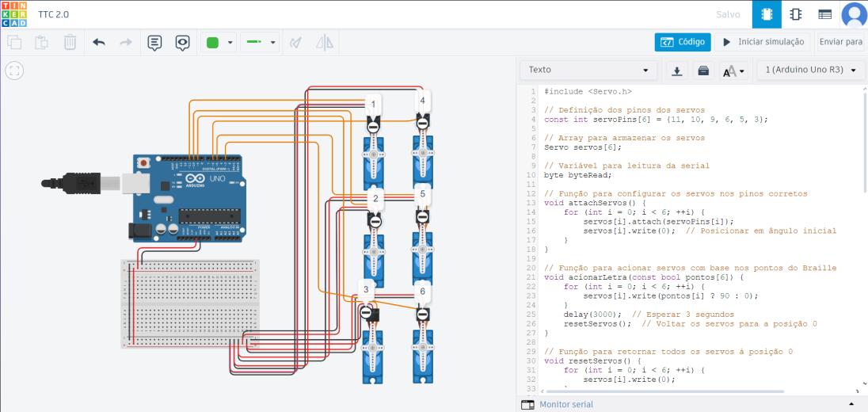Open the notes tool icon
The width and height of the screenshot is (868, 412).
(155, 43)
